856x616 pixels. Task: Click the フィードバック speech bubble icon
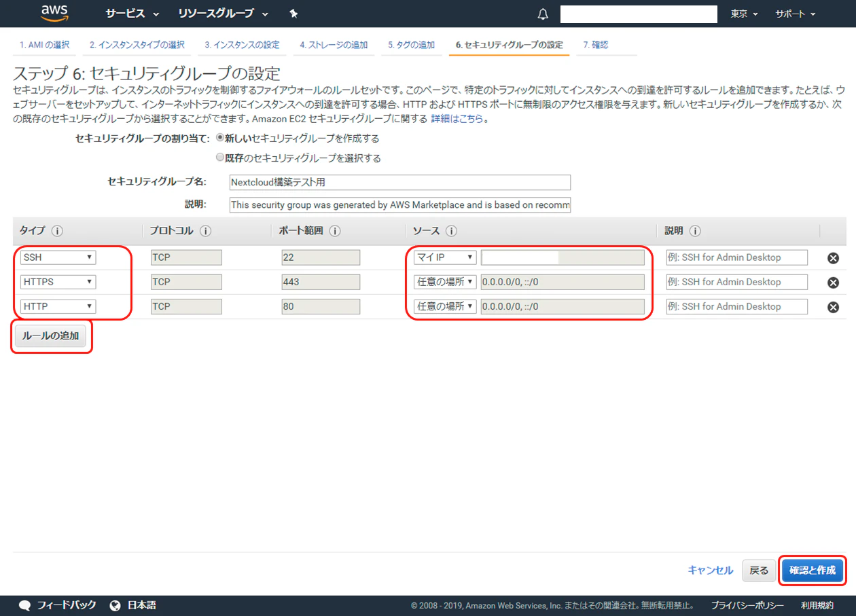pyautogui.click(x=25, y=605)
